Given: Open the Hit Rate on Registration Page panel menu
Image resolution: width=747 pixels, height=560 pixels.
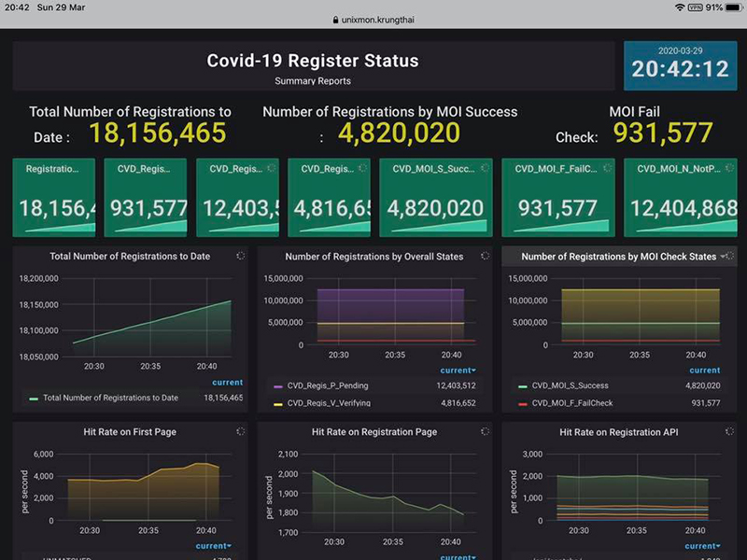Looking at the screenshot, I should (x=373, y=432).
